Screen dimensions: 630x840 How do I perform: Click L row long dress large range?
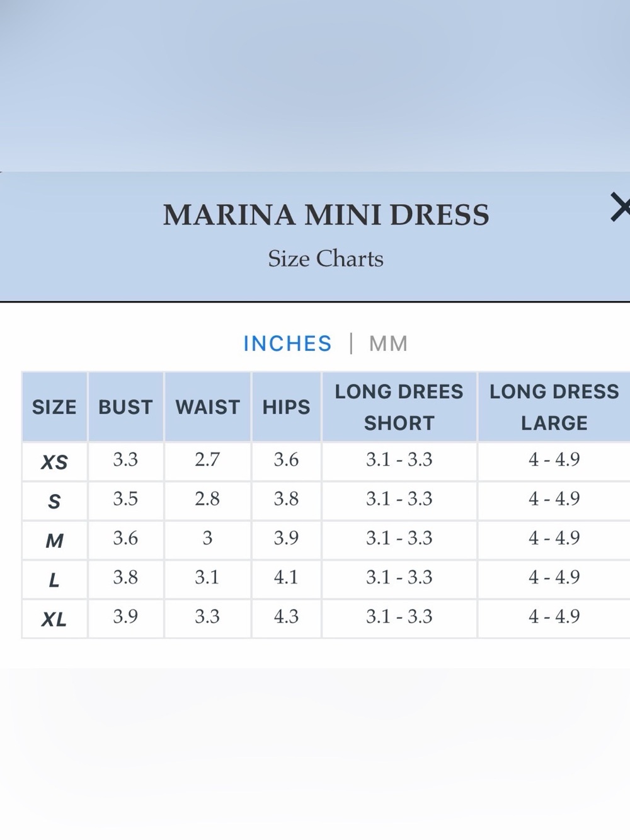[554, 577]
